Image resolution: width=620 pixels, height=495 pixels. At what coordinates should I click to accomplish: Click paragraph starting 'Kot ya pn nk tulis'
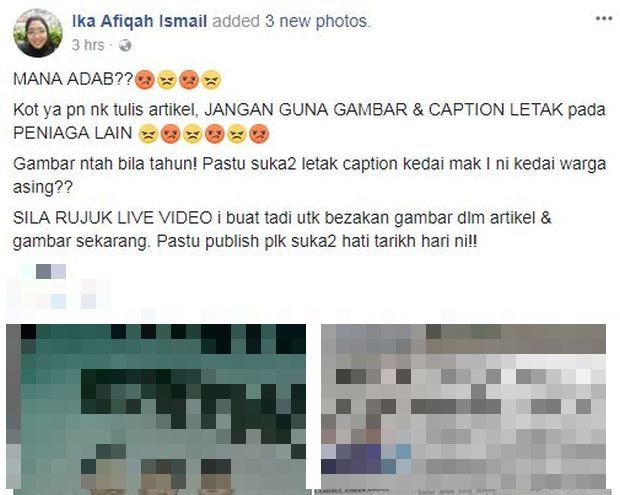(x=309, y=121)
